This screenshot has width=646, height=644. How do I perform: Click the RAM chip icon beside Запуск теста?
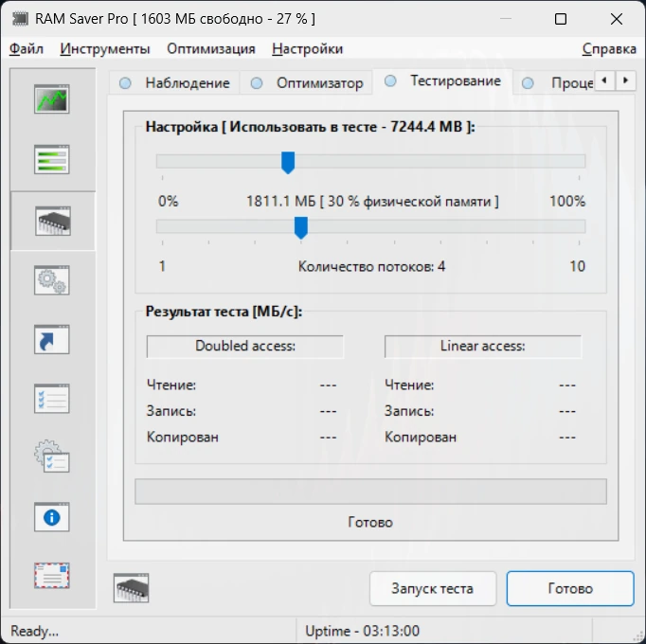(x=131, y=588)
